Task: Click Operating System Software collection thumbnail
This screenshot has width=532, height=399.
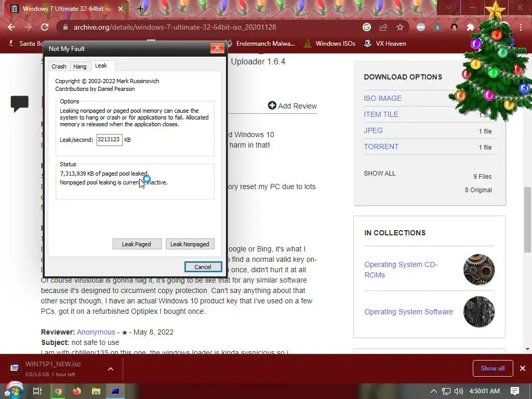Action: pos(479,312)
